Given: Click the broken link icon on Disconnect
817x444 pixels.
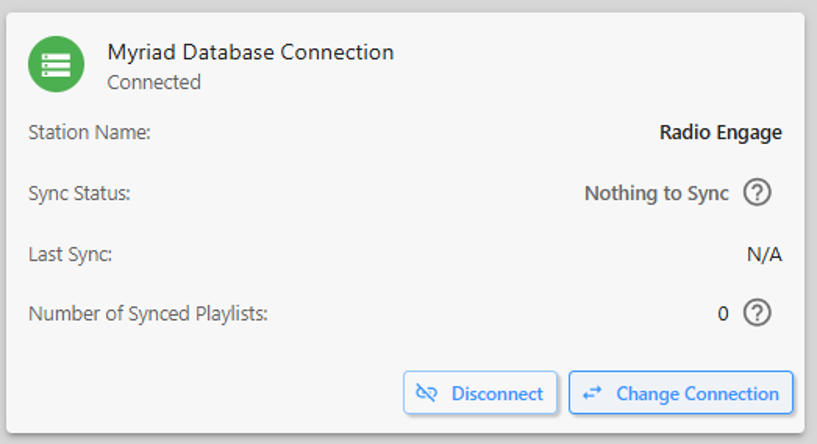Looking at the screenshot, I should pyautogui.click(x=426, y=392).
